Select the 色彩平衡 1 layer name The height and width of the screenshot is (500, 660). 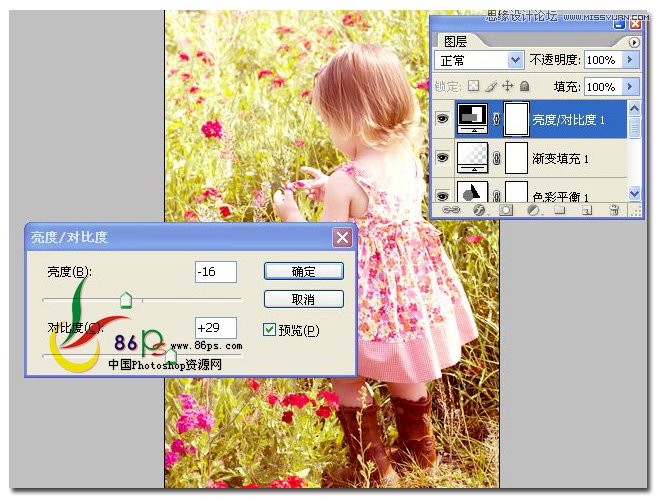(x=560, y=197)
